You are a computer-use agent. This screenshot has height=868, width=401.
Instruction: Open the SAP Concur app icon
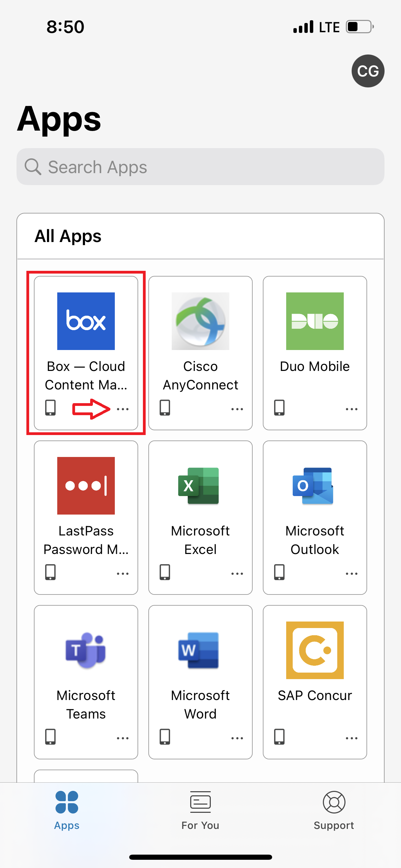[315, 650]
